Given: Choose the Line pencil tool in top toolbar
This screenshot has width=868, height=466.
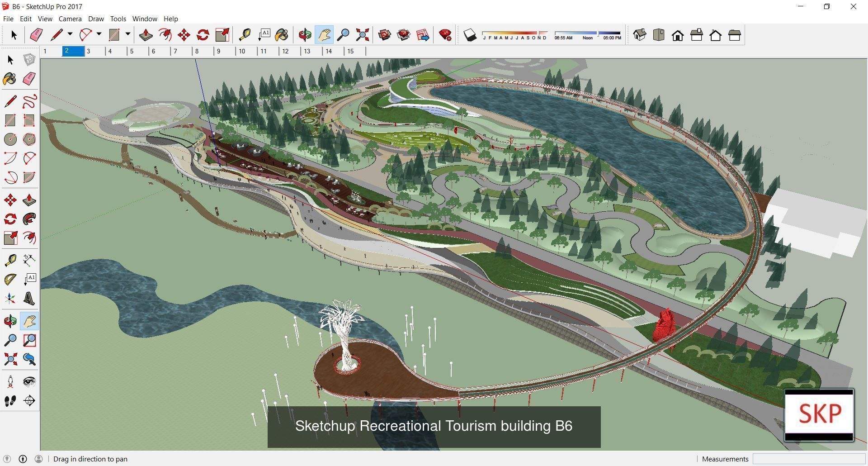Looking at the screenshot, I should point(57,35).
